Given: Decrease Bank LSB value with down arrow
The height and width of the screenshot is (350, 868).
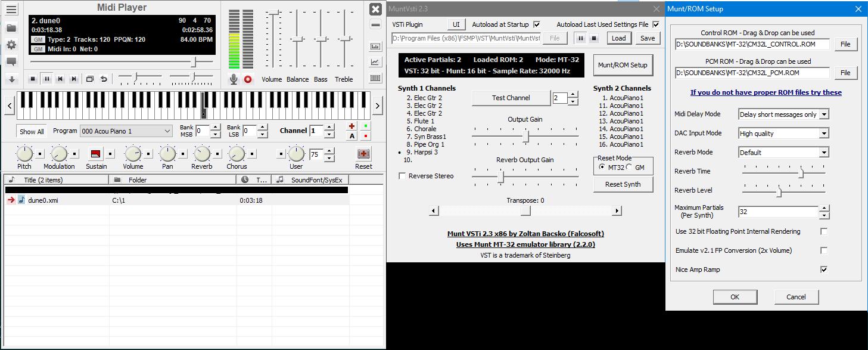Looking at the screenshot, I should 263,134.
